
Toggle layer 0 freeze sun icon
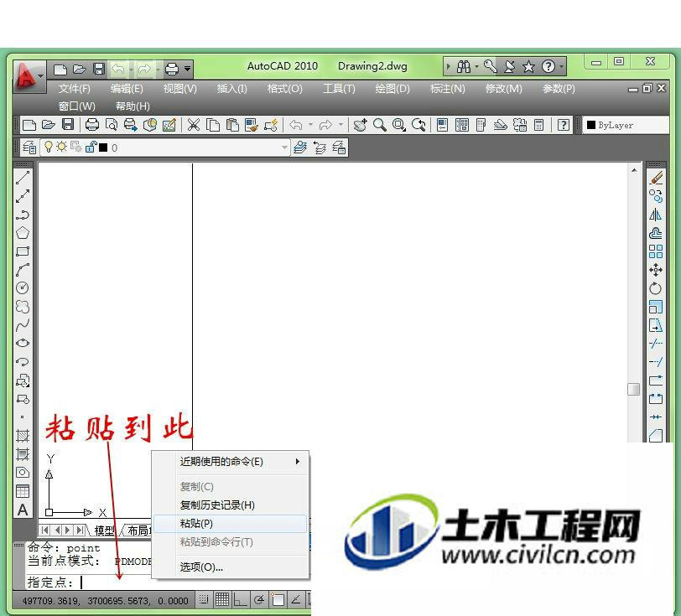point(62,148)
